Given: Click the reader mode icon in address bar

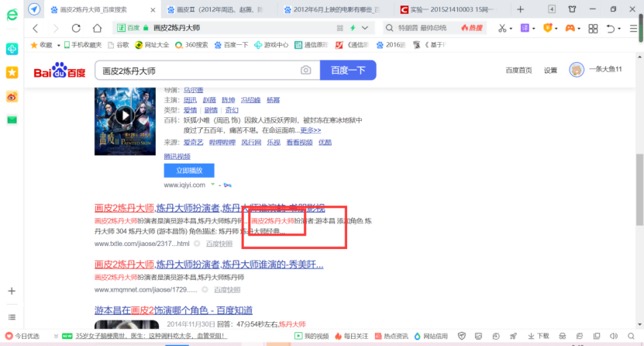Looking at the screenshot, I should pos(339,28).
